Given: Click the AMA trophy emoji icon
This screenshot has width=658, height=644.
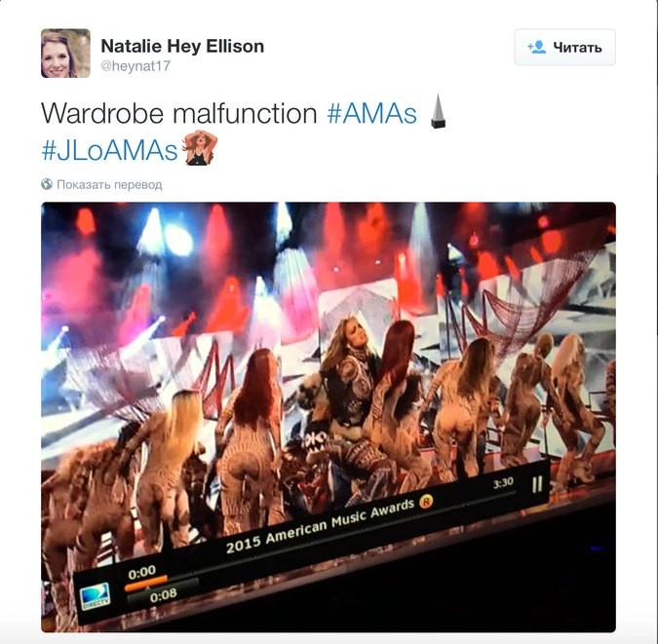Looking at the screenshot, I should point(439,111).
